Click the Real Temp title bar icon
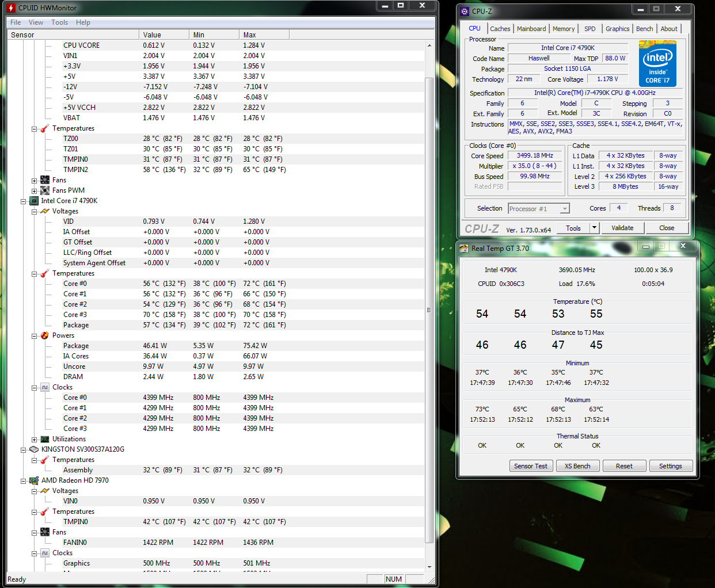Screen dimensions: 715x588 click(464, 249)
